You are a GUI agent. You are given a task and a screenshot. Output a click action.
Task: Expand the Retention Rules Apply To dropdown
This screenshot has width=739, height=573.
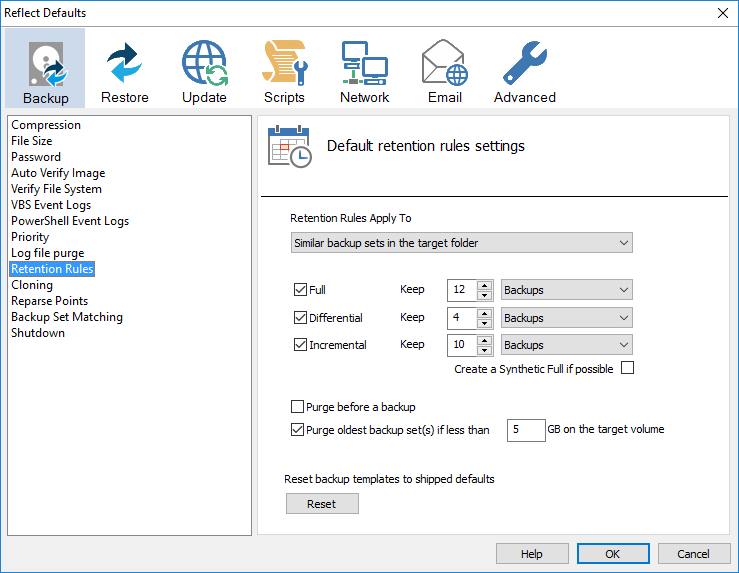pyautogui.click(x=461, y=243)
